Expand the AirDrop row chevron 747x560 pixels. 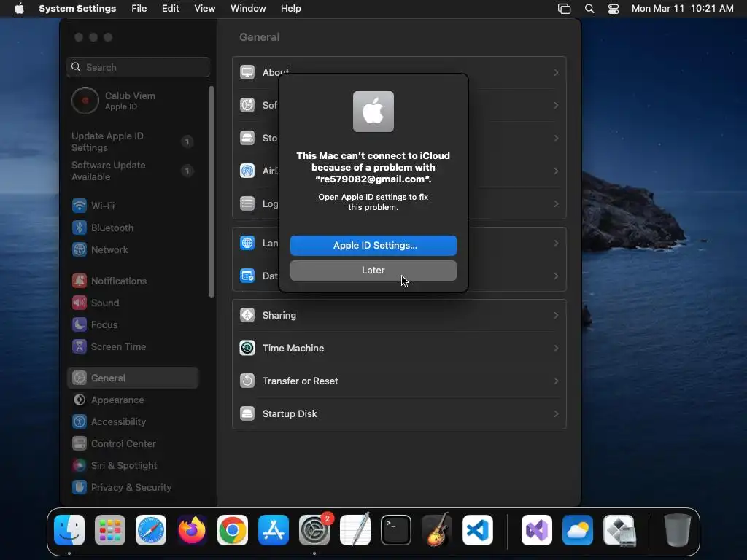tap(556, 171)
